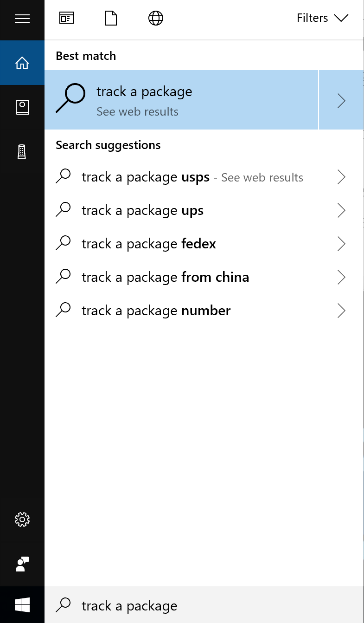Image resolution: width=364 pixels, height=623 pixels.
Task: Select suggestion "track a package from china"
Action: (x=165, y=278)
